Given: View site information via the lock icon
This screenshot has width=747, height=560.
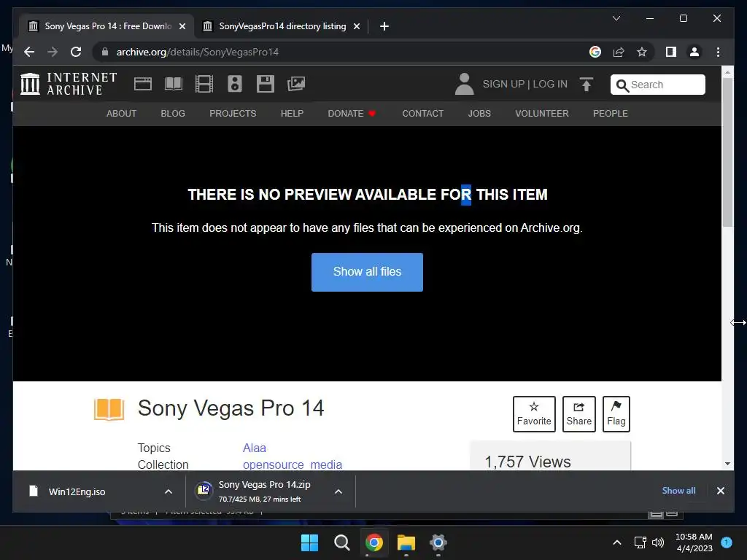Looking at the screenshot, I should pyautogui.click(x=105, y=52).
